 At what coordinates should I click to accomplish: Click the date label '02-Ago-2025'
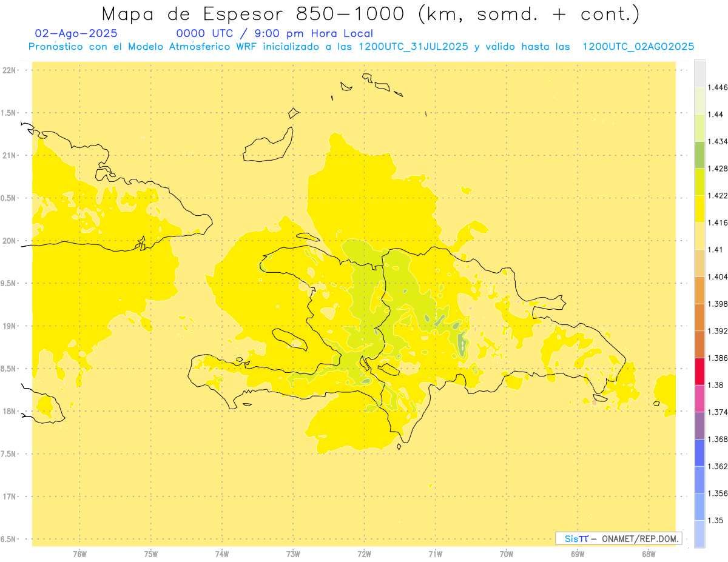(x=76, y=33)
